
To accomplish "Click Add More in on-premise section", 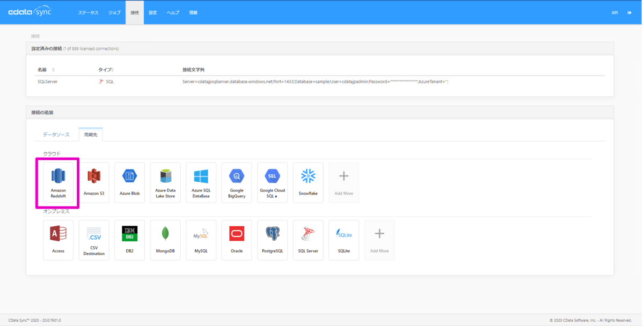I will [x=379, y=240].
